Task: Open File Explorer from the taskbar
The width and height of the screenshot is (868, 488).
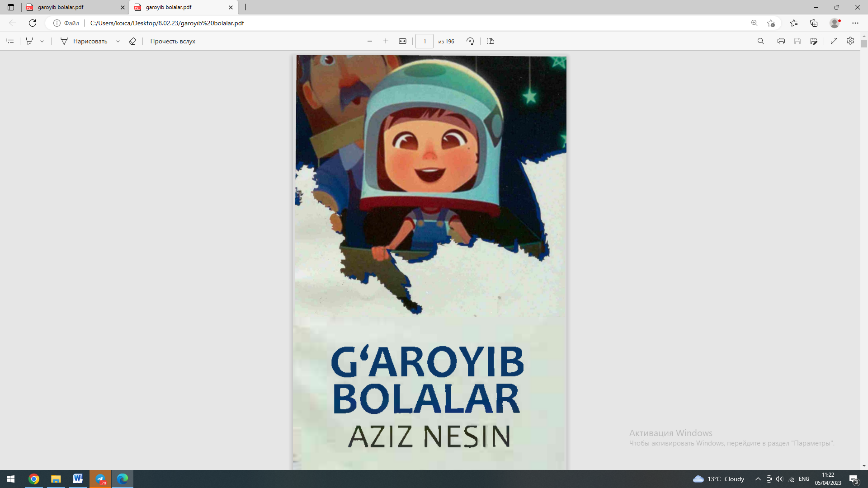Action: (x=56, y=479)
